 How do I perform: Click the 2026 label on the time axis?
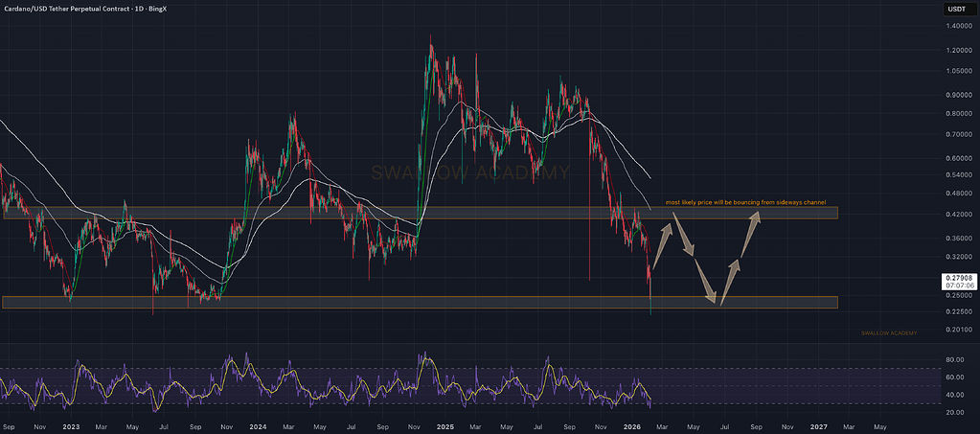tap(631, 423)
